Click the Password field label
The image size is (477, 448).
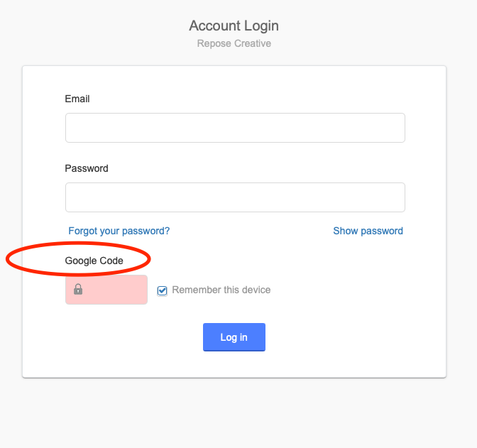coord(87,168)
